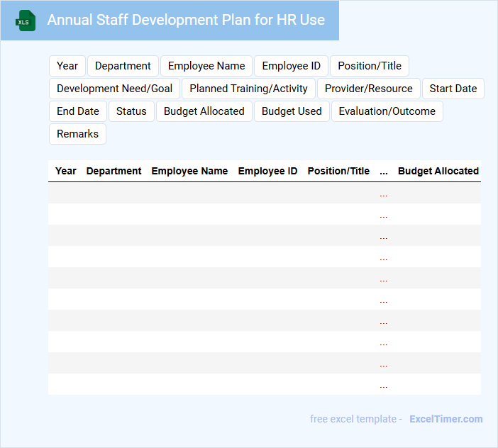Screen dimensions: 498x448
Task: Expand the hidden columns ellipsis header
Action: click(384, 171)
